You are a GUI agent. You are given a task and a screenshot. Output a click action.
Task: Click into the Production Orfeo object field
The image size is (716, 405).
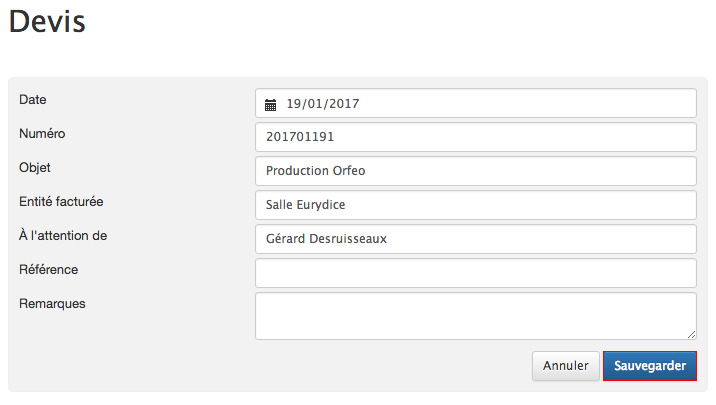coord(475,171)
